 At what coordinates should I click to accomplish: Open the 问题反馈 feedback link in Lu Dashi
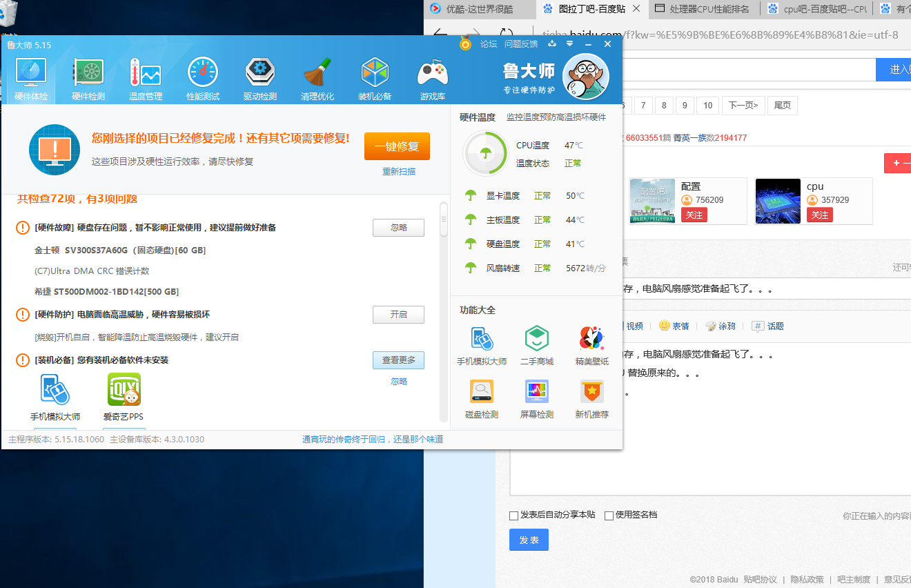tap(521, 44)
